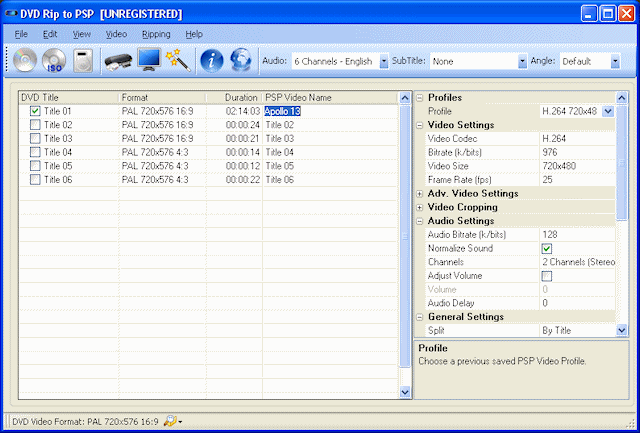
Task: Open the Edit menu
Action: 50,34
